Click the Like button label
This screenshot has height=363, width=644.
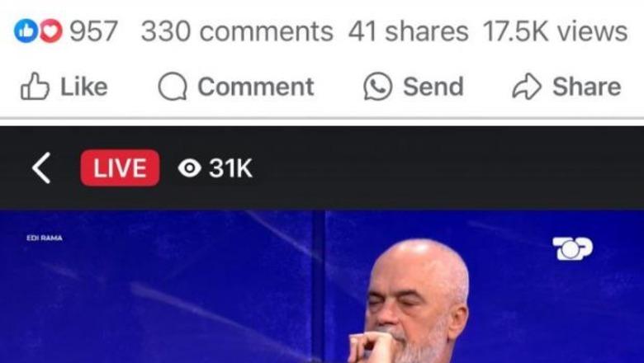(x=84, y=87)
